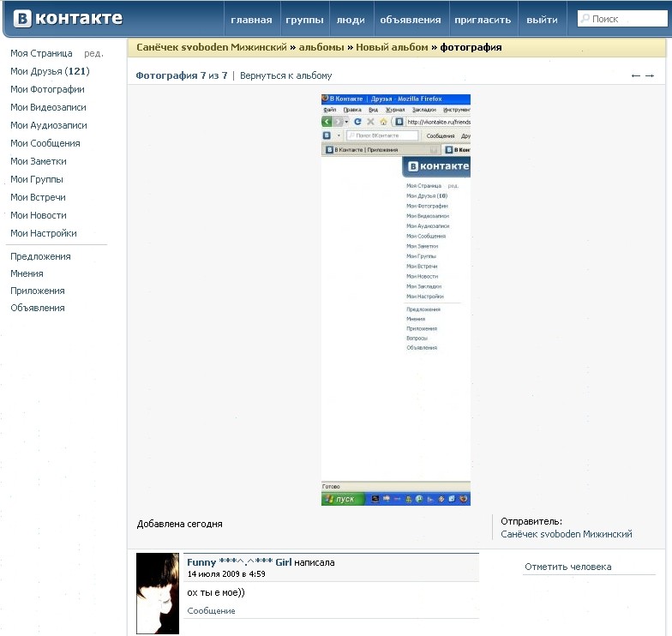Click Отметить человека link

point(567,567)
